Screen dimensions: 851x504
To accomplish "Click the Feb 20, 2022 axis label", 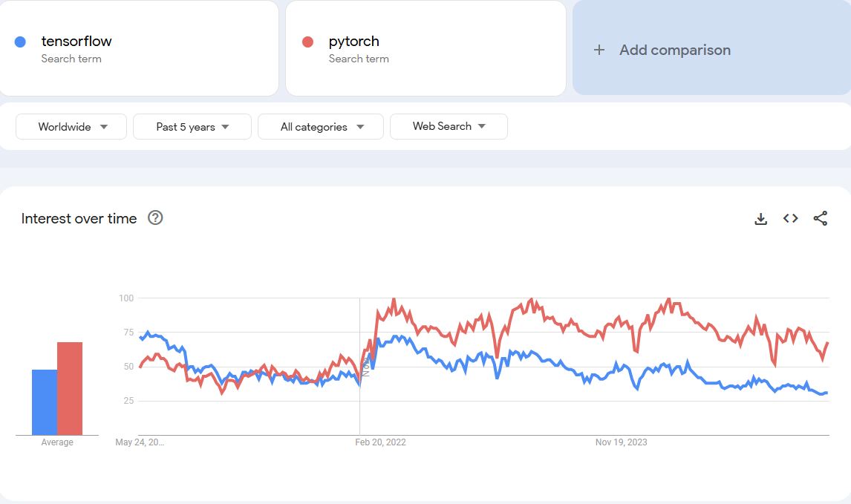I will coord(381,442).
